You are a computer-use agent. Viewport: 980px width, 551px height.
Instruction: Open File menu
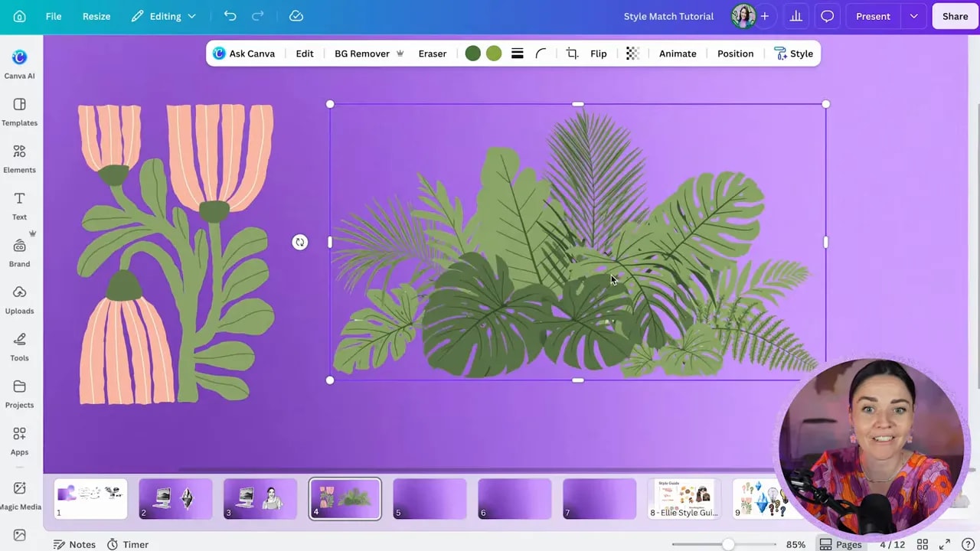pyautogui.click(x=54, y=16)
